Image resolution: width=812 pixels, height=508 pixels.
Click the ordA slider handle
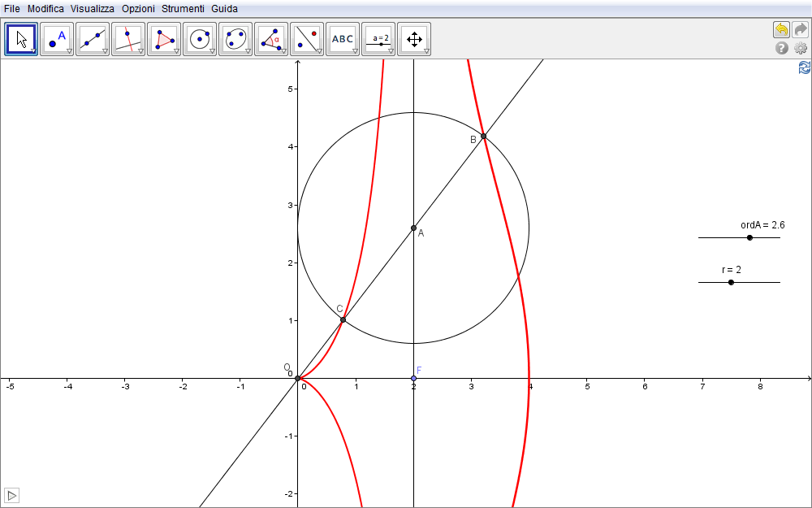click(x=749, y=237)
